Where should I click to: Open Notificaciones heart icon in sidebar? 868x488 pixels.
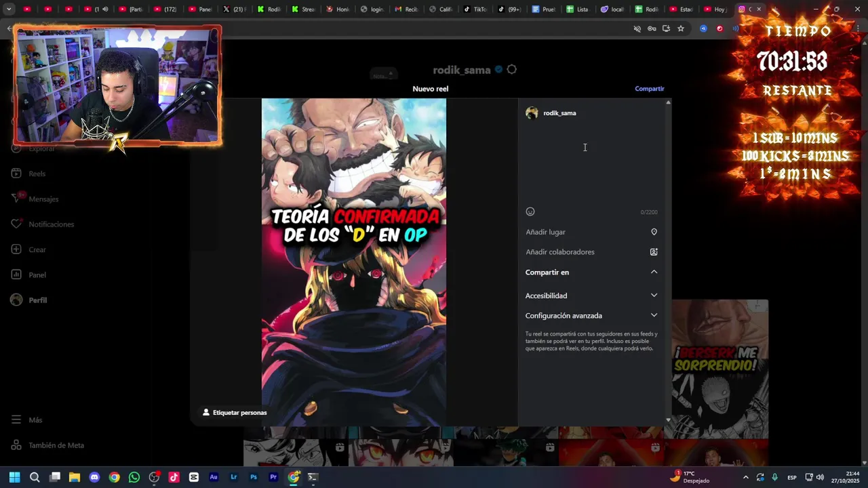pyautogui.click(x=16, y=224)
